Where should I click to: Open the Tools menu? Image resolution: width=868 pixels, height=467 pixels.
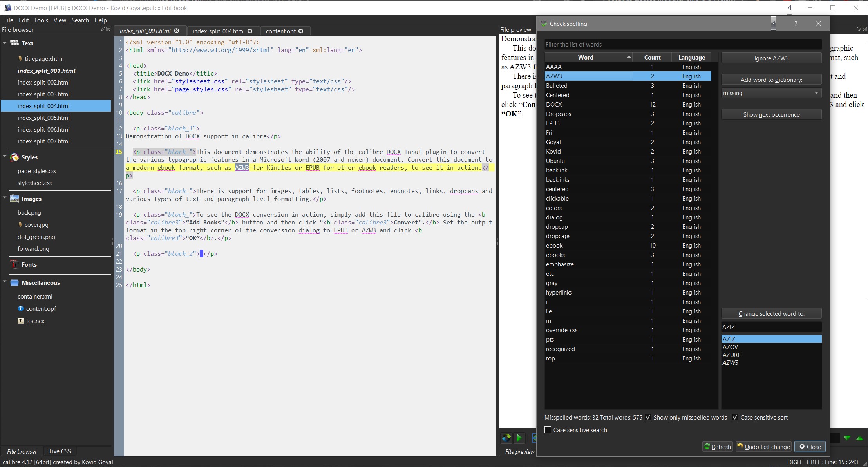pyautogui.click(x=41, y=20)
